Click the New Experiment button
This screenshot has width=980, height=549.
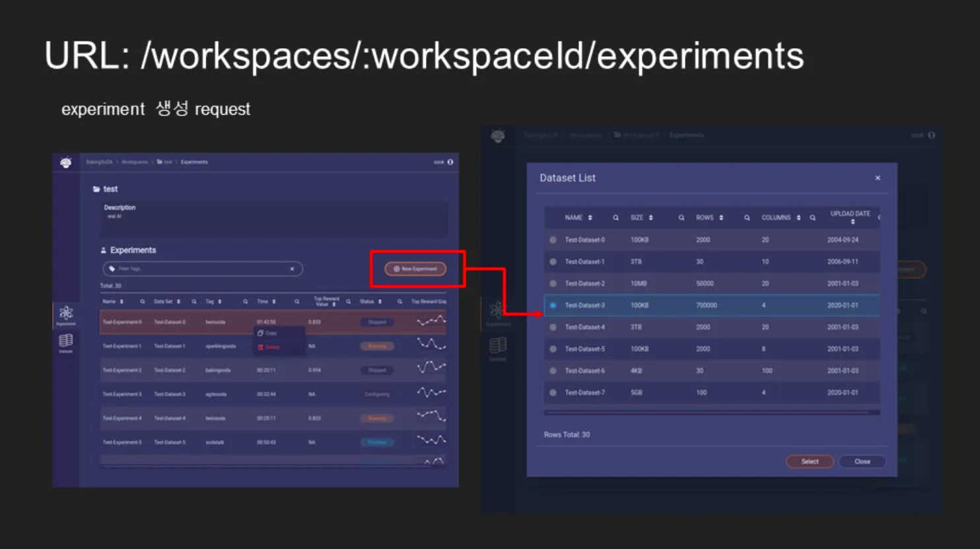[x=415, y=269]
